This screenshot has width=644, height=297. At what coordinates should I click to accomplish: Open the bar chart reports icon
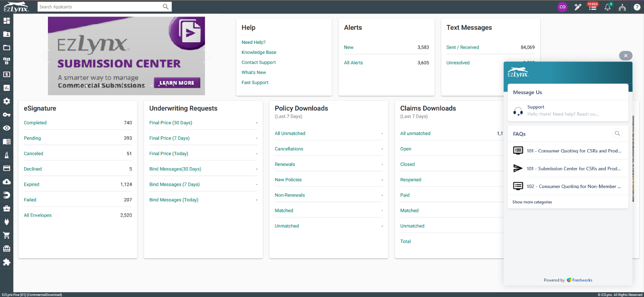pyautogui.click(x=6, y=88)
